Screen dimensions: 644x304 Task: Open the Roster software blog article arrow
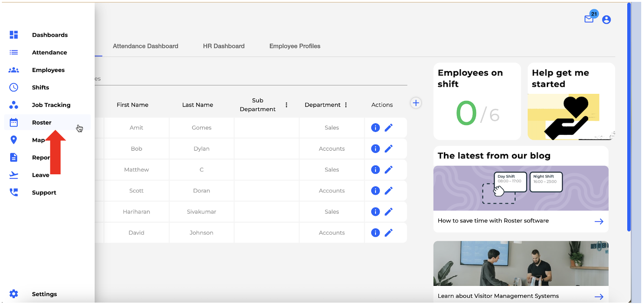pos(599,221)
